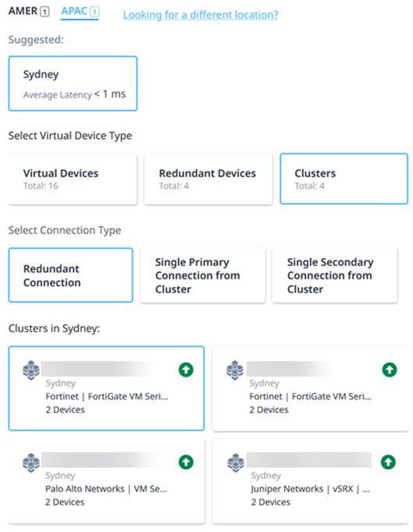This screenshot has height=532, width=413.
Task: Choose Single Secondary Connection from Cluster
Action: click(x=335, y=275)
